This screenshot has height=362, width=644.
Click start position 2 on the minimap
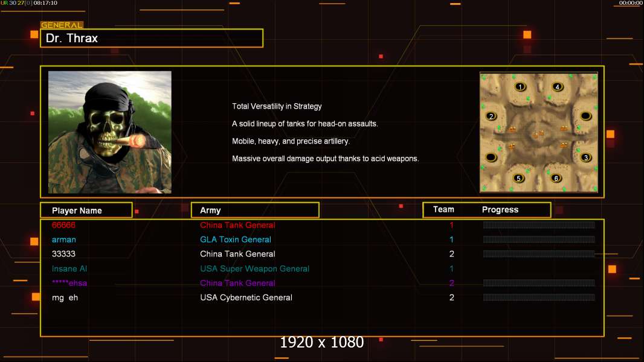pos(491,116)
